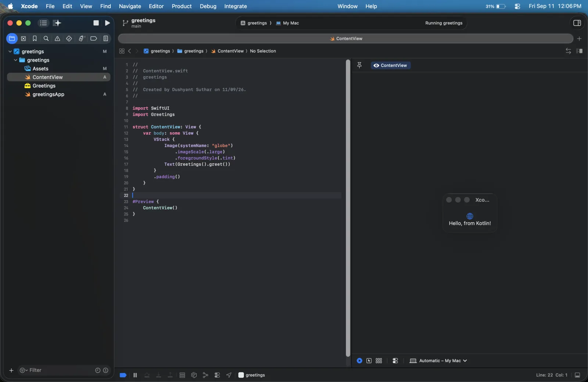
Task: Pause program execution in debug bar
Action: tap(135, 375)
